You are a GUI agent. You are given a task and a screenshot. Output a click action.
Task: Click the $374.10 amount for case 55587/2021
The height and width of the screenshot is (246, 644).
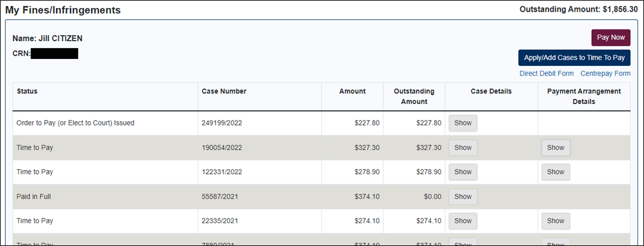tap(367, 197)
